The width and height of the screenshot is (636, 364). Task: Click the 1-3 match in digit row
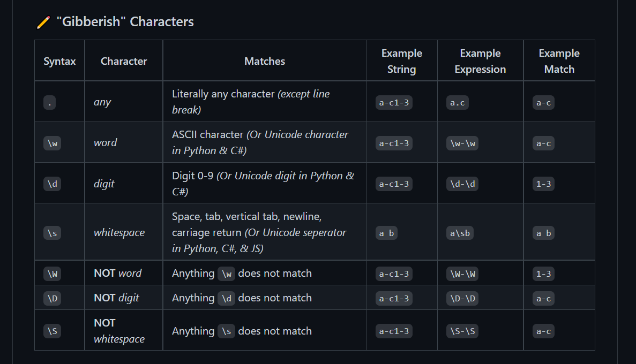(x=543, y=184)
